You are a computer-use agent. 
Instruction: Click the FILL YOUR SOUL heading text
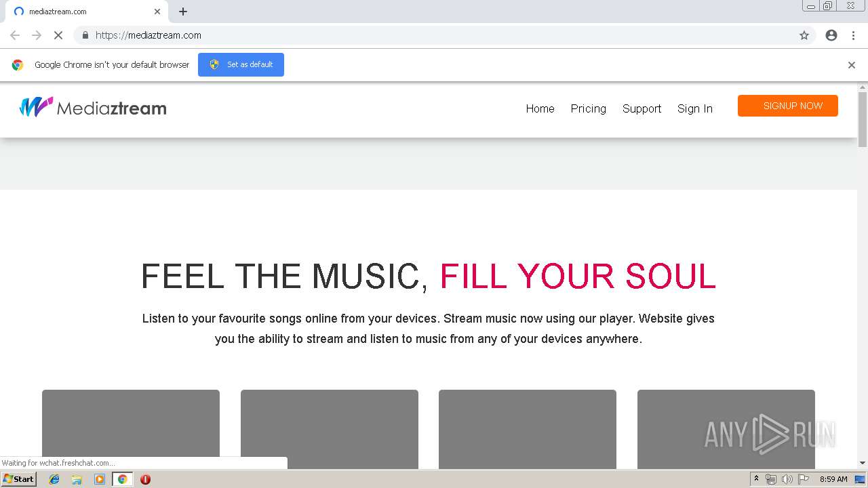(x=578, y=276)
